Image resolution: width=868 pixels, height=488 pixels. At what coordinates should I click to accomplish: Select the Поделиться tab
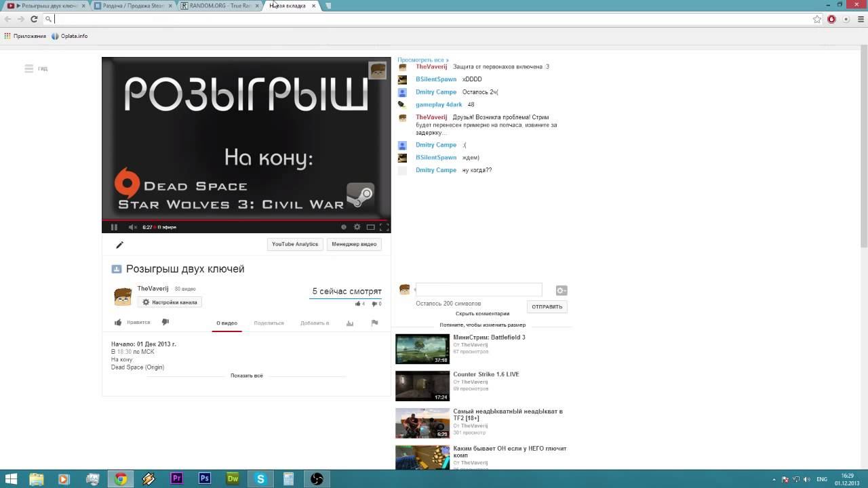pos(269,323)
